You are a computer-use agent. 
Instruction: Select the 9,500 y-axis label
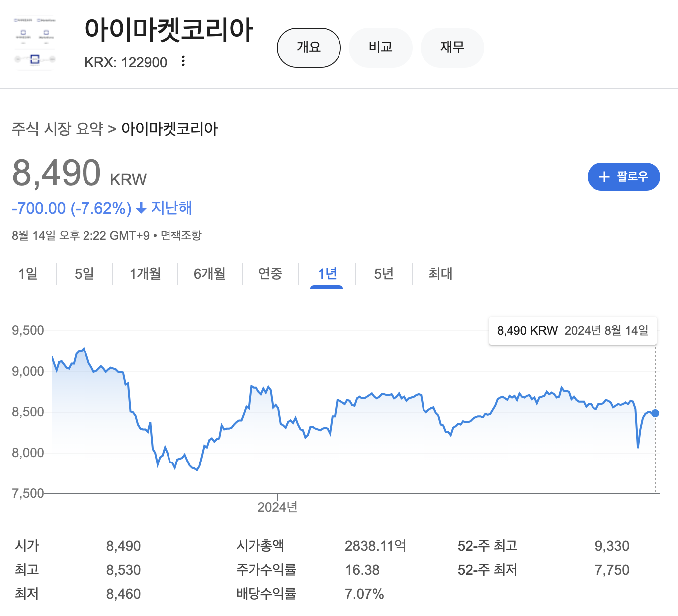click(x=28, y=330)
